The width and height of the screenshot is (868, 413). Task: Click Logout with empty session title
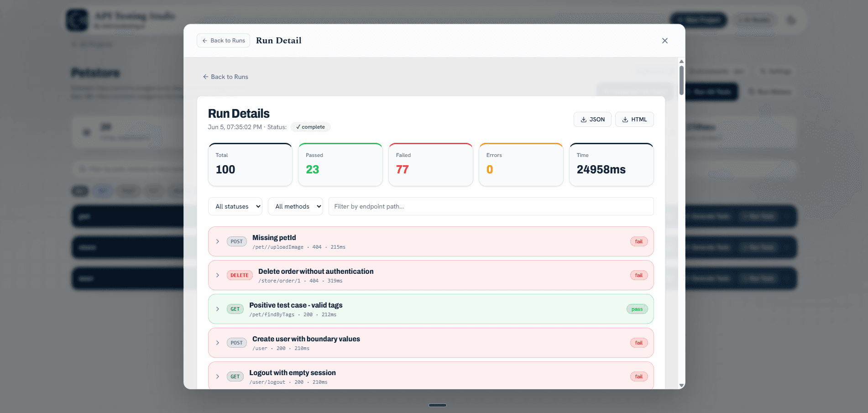click(293, 373)
